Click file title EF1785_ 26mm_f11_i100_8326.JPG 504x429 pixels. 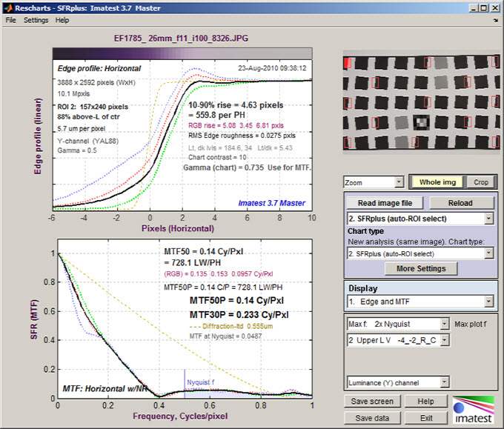pyautogui.click(x=181, y=39)
